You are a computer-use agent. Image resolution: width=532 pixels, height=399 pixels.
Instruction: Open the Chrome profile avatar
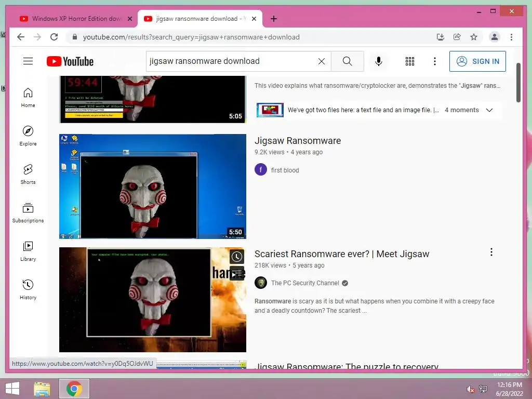click(x=495, y=37)
